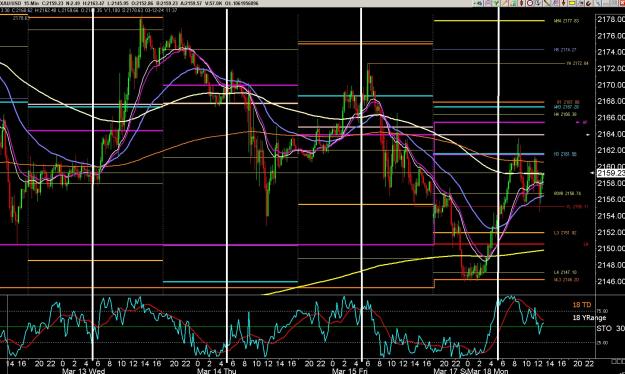Click the XAUUSD symbol text in header

point(11,3)
